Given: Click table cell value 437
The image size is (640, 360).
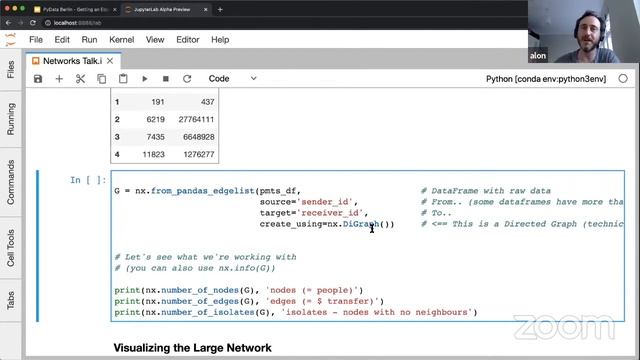Looking at the screenshot, I should point(207,102).
